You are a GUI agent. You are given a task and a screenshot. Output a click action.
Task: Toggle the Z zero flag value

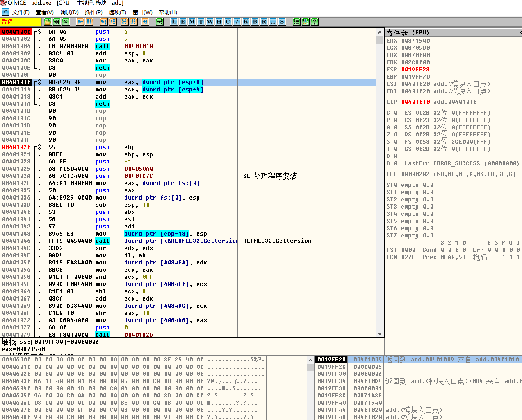point(396,134)
